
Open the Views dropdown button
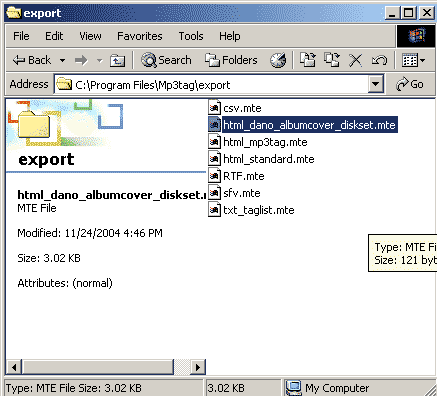pyautogui.click(x=413, y=60)
